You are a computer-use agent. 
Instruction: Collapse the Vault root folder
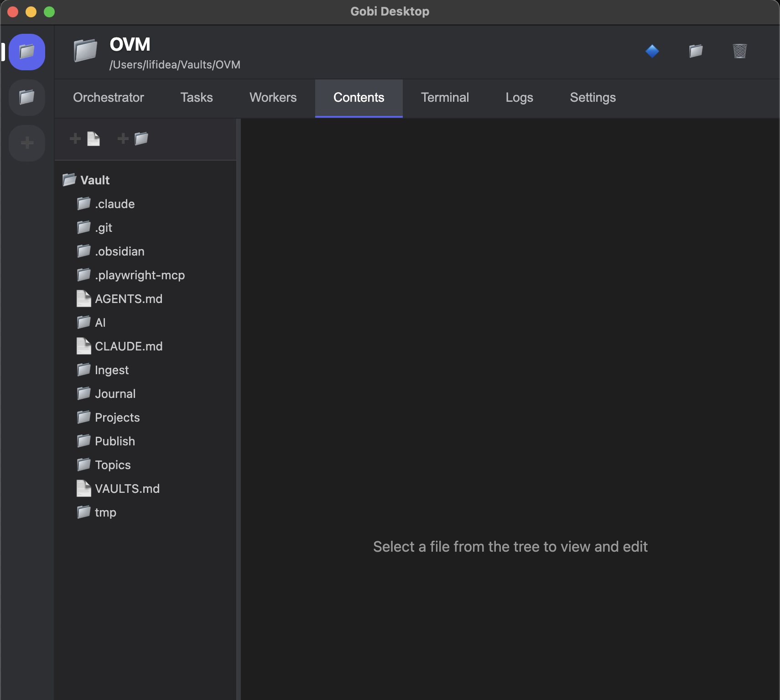click(94, 180)
